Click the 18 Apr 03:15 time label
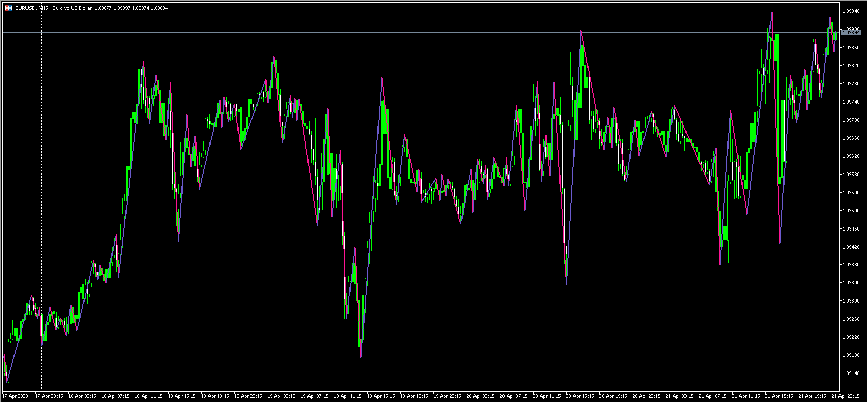 (82, 396)
